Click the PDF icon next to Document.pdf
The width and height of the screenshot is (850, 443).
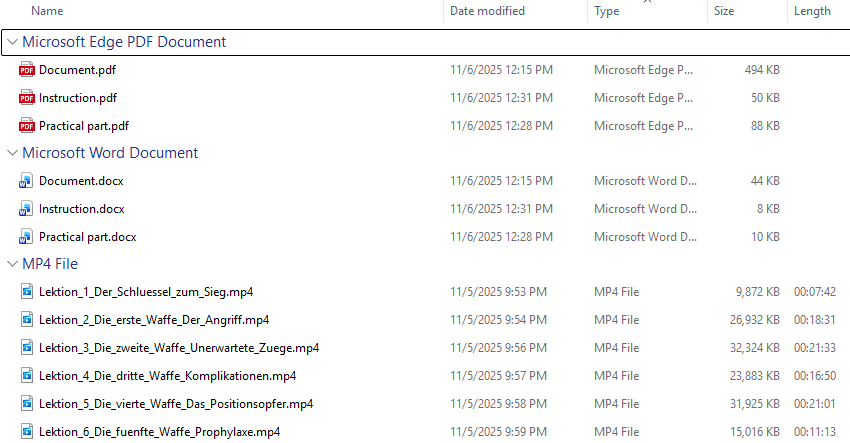pyautogui.click(x=26, y=70)
